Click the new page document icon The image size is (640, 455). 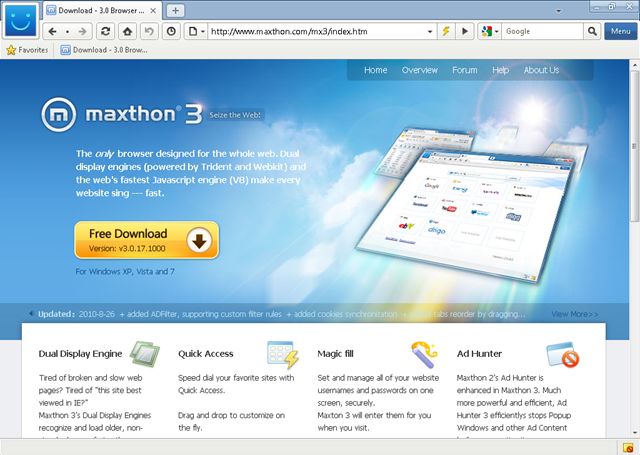coord(193,31)
